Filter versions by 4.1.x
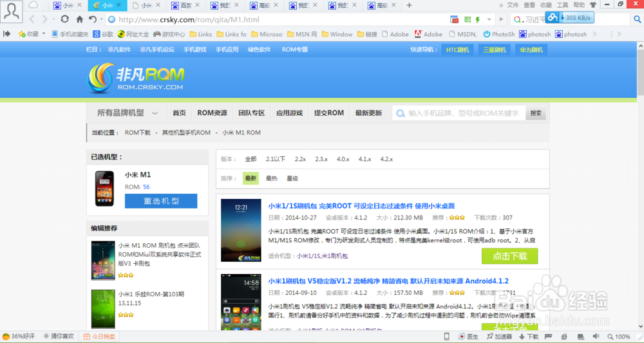 pos(365,159)
